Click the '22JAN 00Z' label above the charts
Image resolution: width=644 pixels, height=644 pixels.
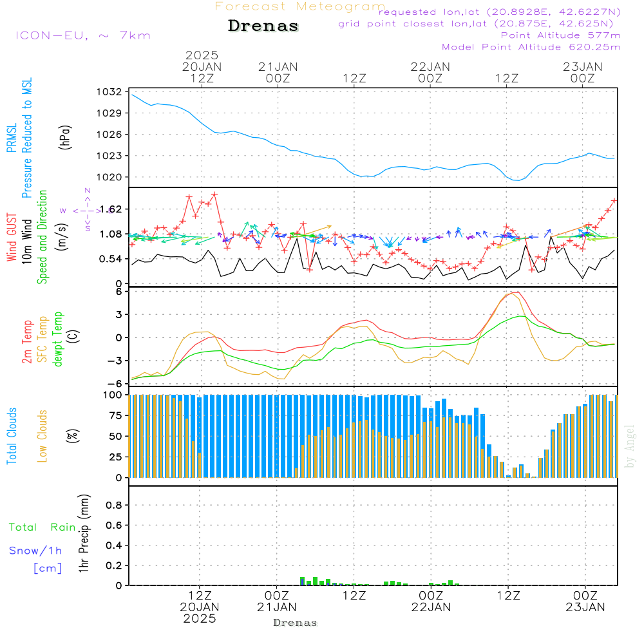[x=430, y=72]
